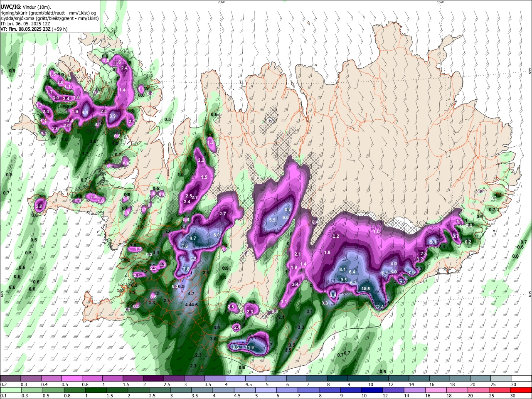532x399 pixels.
Task: Click the 6.2 snowfall value
Action: (x=287, y=210)
